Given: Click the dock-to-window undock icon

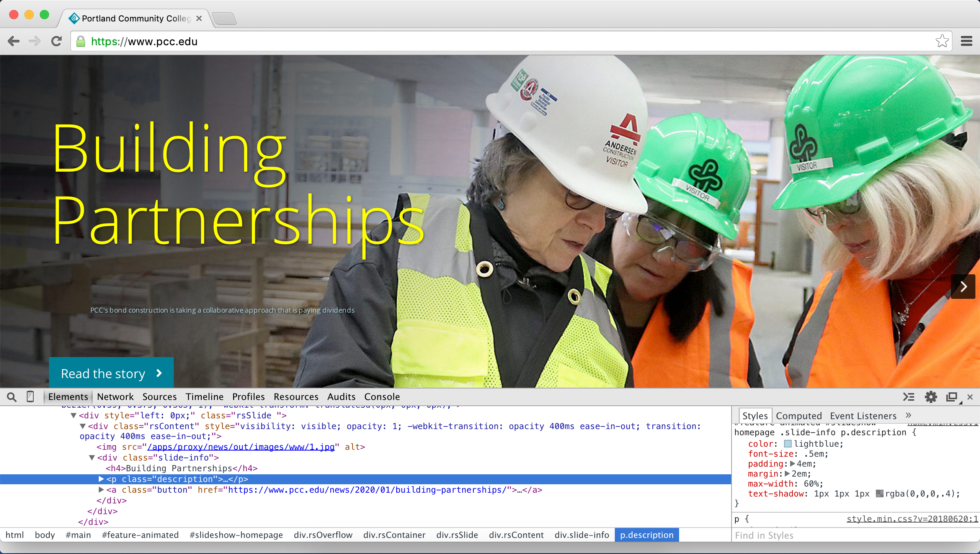Looking at the screenshot, I should tap(952, 397).
